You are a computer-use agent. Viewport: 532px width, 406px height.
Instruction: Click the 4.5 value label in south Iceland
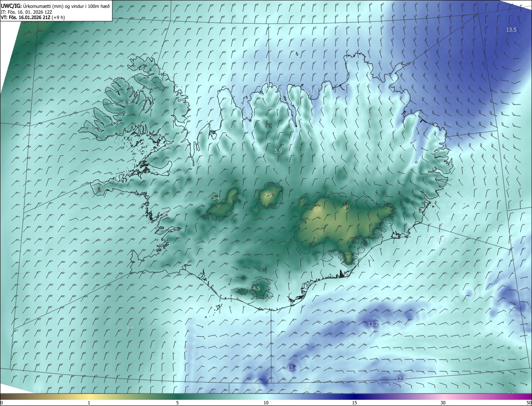(x=256, y=288)
